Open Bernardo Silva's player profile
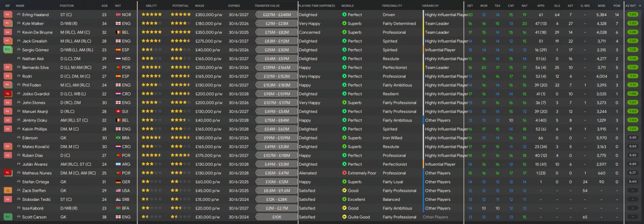Viewport: 644px width, 224px height. click(x=35, y=67)
